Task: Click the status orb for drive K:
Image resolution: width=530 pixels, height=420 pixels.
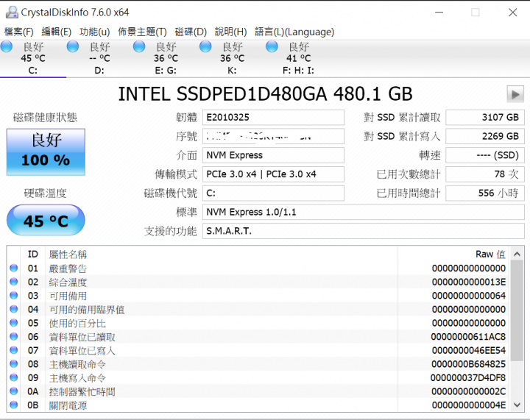Action: [205, 46]
